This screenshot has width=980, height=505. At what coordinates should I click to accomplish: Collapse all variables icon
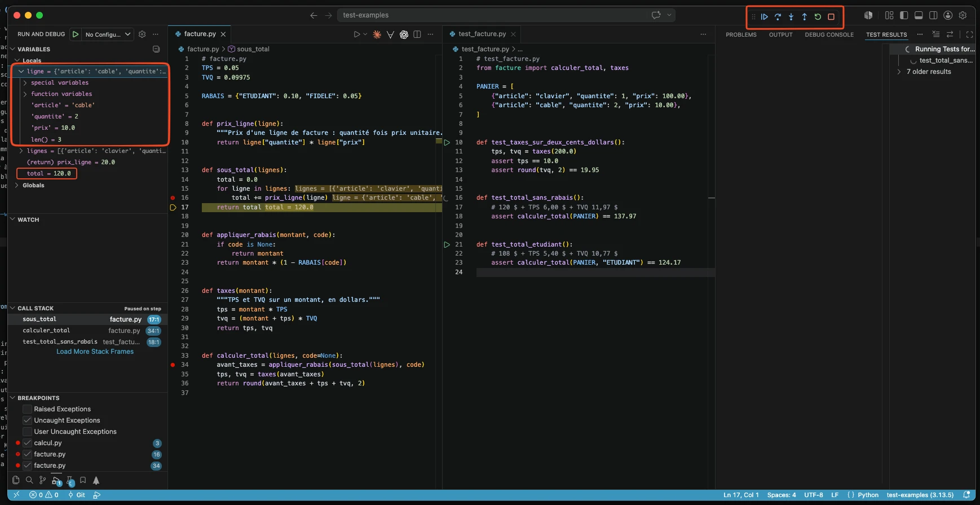pos(156,49)
